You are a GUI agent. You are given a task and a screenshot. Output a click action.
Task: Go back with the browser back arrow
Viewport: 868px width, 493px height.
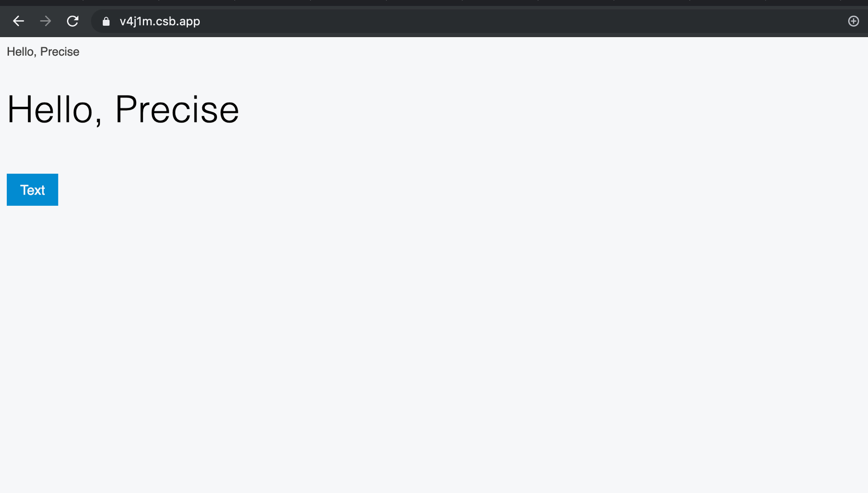coord(19,21)
